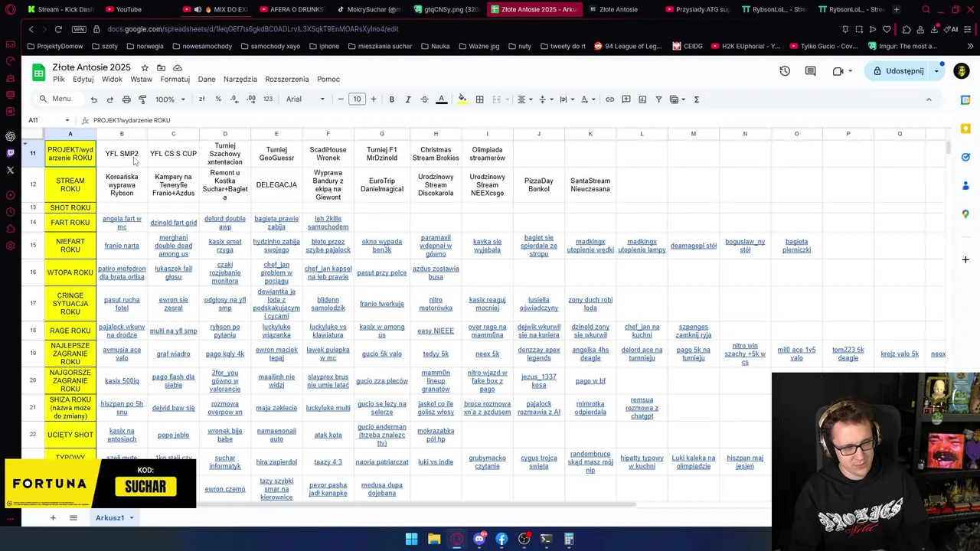View cloud save status icon
Screen dimensions: 980x551
178,68
